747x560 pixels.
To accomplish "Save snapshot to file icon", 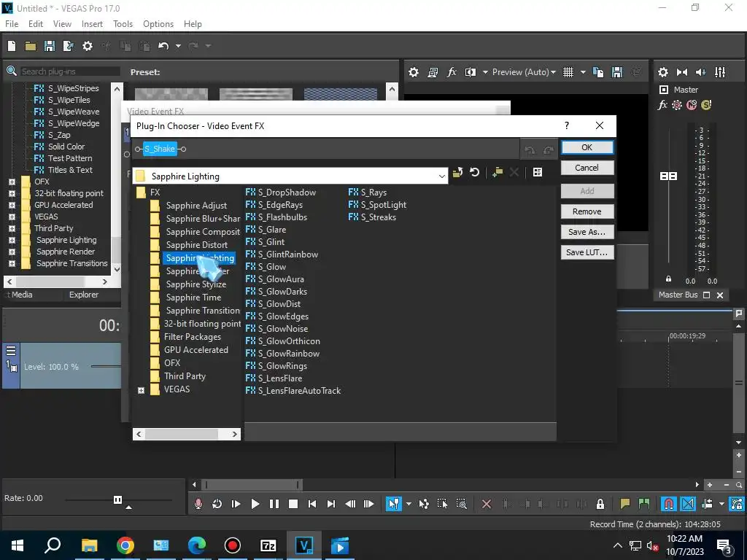I will (x=617, y=72).
